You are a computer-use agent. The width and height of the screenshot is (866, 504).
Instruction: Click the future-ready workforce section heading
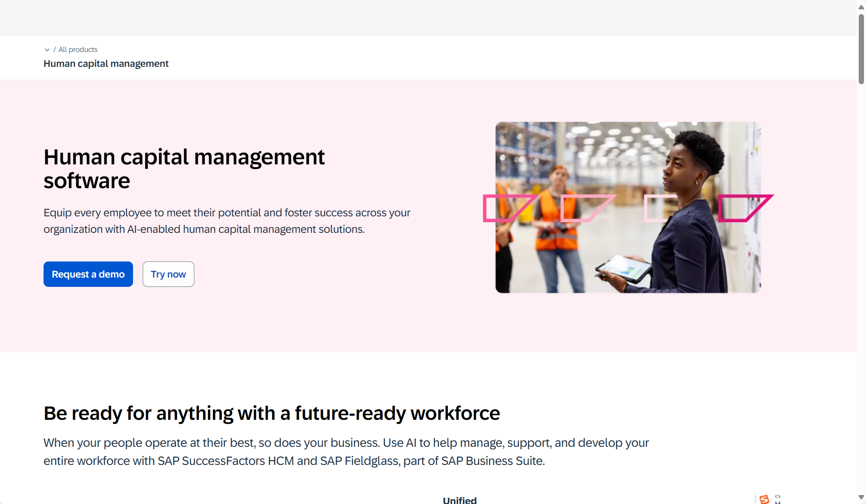click(x=271, y=413)
